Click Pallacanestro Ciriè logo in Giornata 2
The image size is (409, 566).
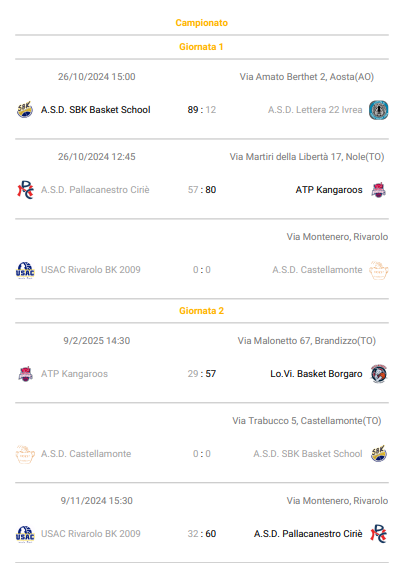pos(379,534)
